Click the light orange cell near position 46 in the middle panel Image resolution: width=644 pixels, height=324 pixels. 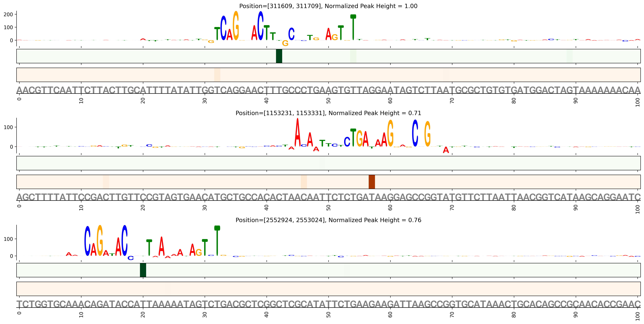[304, 182]
